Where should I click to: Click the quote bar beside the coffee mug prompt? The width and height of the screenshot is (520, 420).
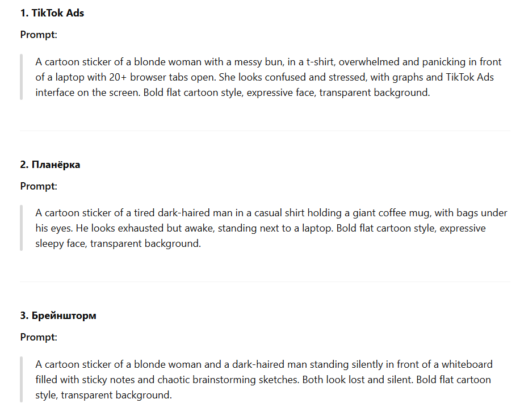click(22, 228)
